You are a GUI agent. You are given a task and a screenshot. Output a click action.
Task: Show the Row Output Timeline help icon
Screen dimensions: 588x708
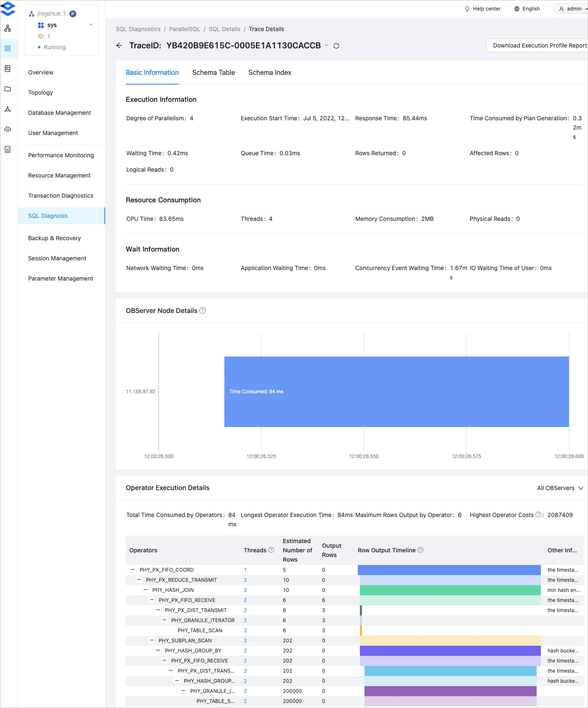click(420, 550)
